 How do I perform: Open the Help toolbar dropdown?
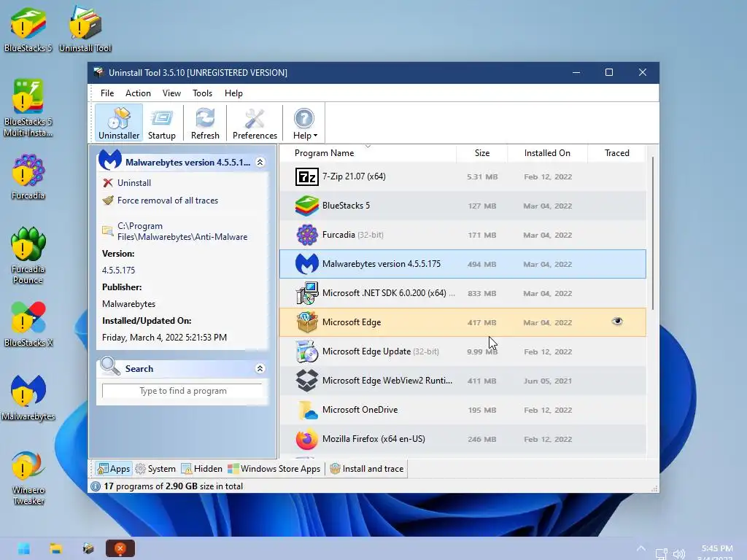click(304, 122)
